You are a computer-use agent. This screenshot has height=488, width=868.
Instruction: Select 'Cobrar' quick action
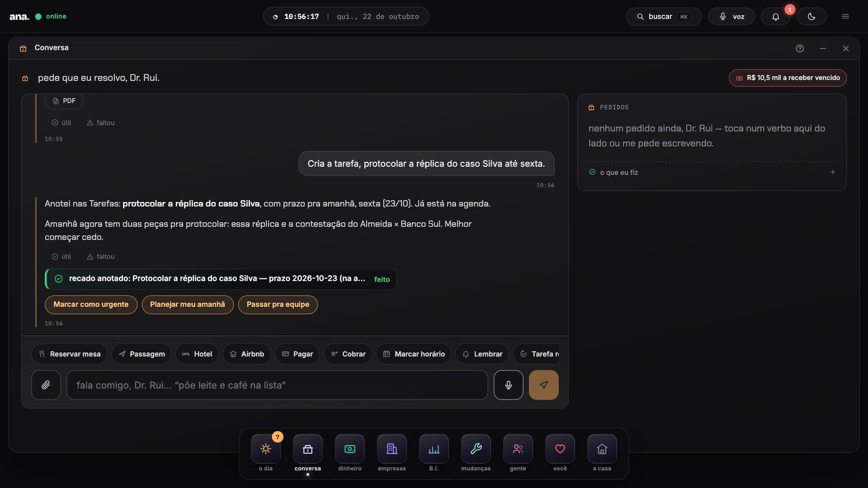(348, 354)
